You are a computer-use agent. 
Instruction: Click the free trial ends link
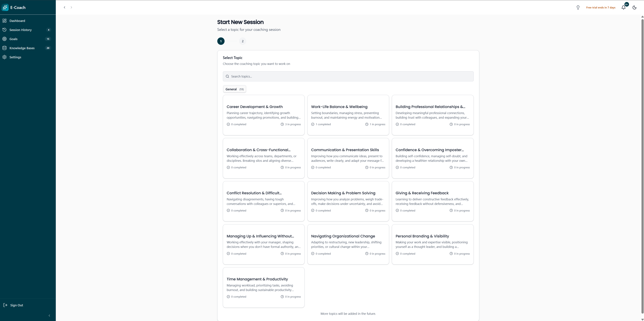pyautogui.click(x=601, y=8)
